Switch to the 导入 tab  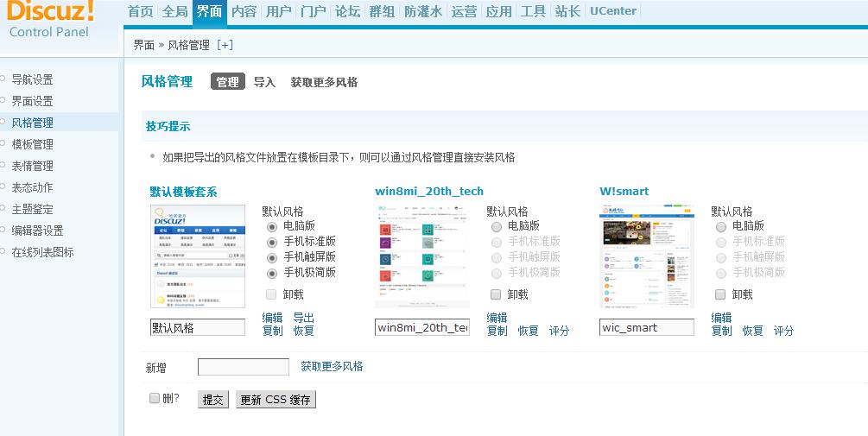(x=264, y=82)
